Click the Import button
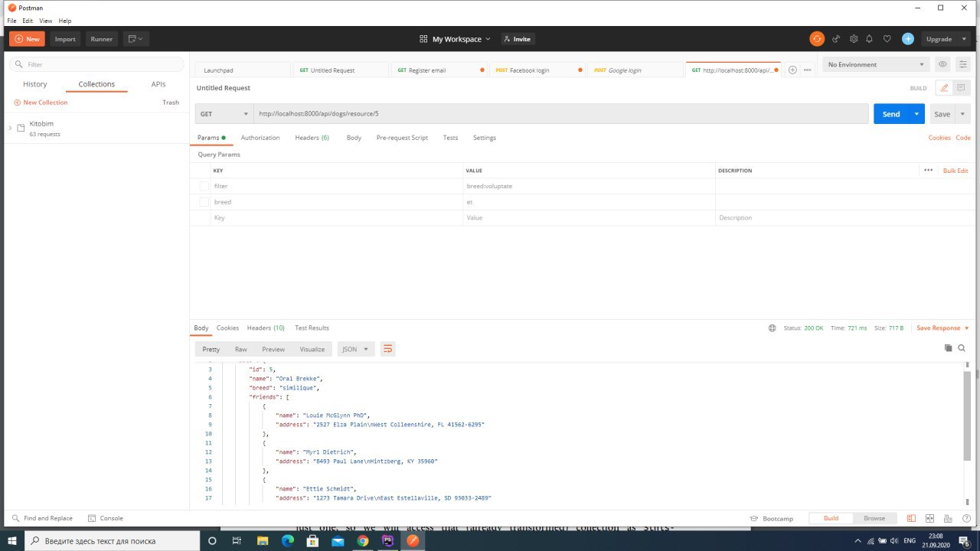 pyautogui.click(x=65, y=39)
